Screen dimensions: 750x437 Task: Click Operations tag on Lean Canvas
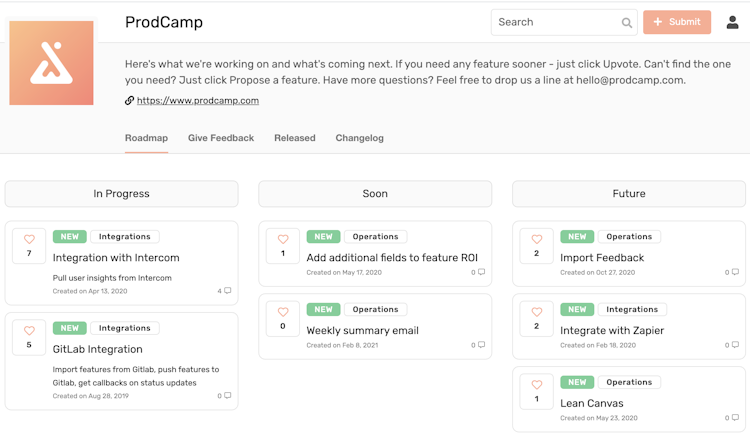point(629,382)
